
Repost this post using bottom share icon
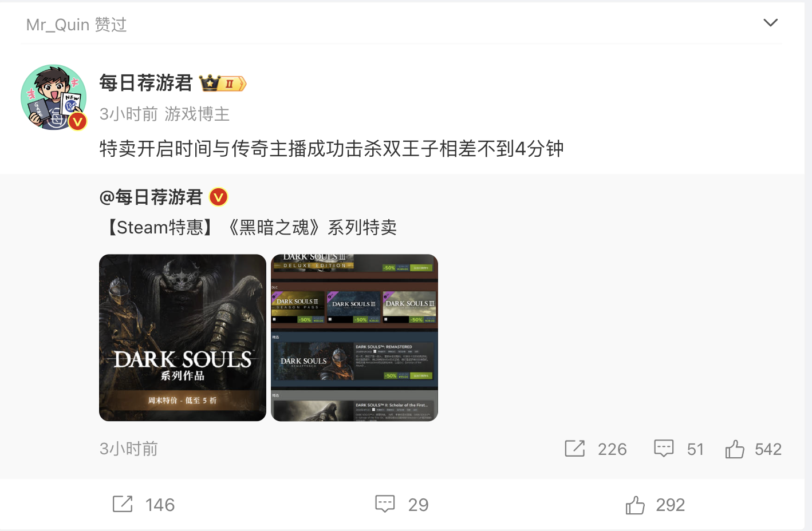123,504
